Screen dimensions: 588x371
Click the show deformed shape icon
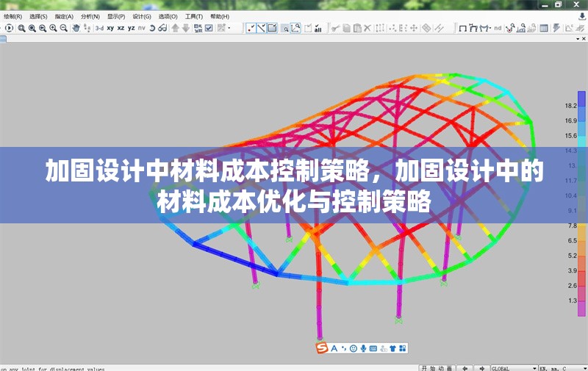point(473,28)
